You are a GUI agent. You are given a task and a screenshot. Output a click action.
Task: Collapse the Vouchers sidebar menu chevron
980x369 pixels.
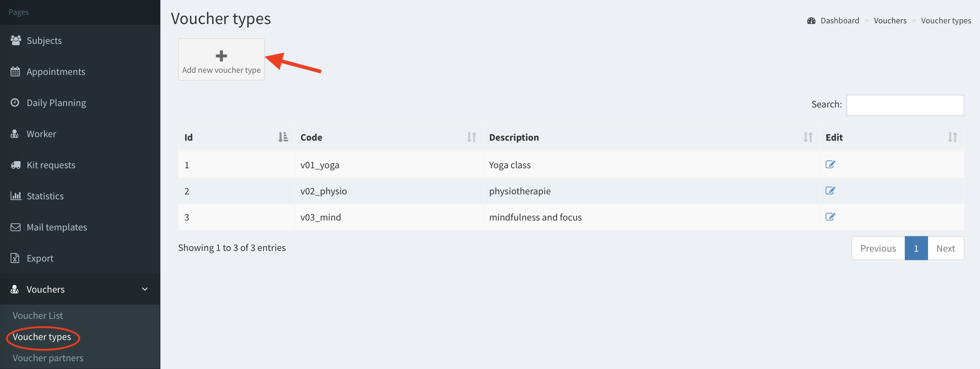coord(144,289)
